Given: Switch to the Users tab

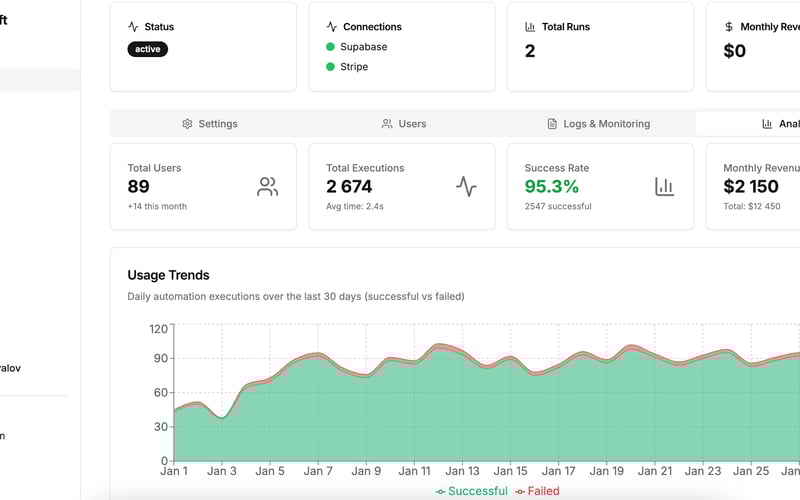Looking at the screenshot, I should pos(404,123).
